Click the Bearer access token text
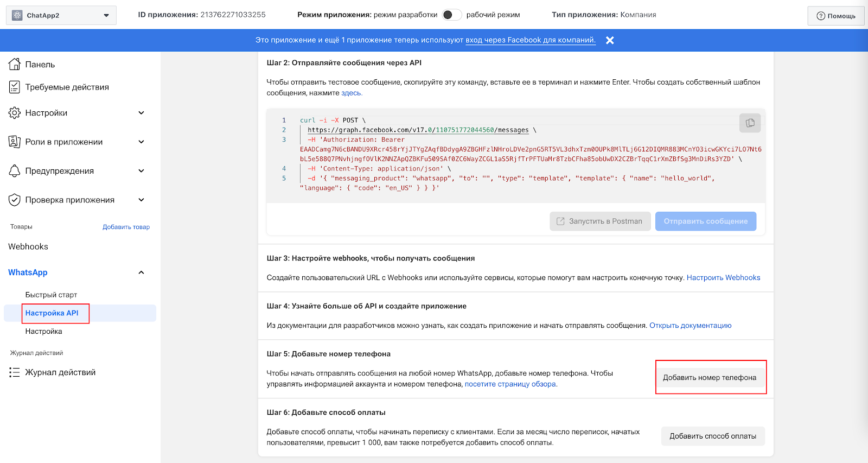The width and height of the screenshot is (868, 463). (531, 154)
